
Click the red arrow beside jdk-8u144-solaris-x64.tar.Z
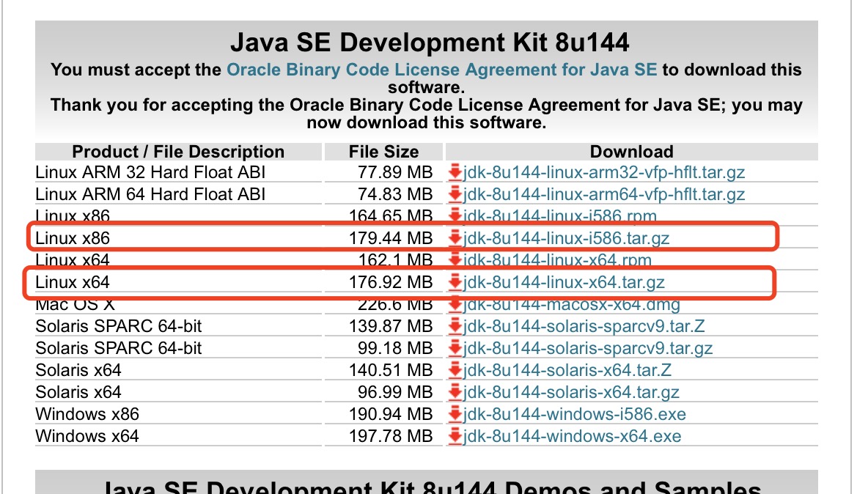click(x=455, y=370)
